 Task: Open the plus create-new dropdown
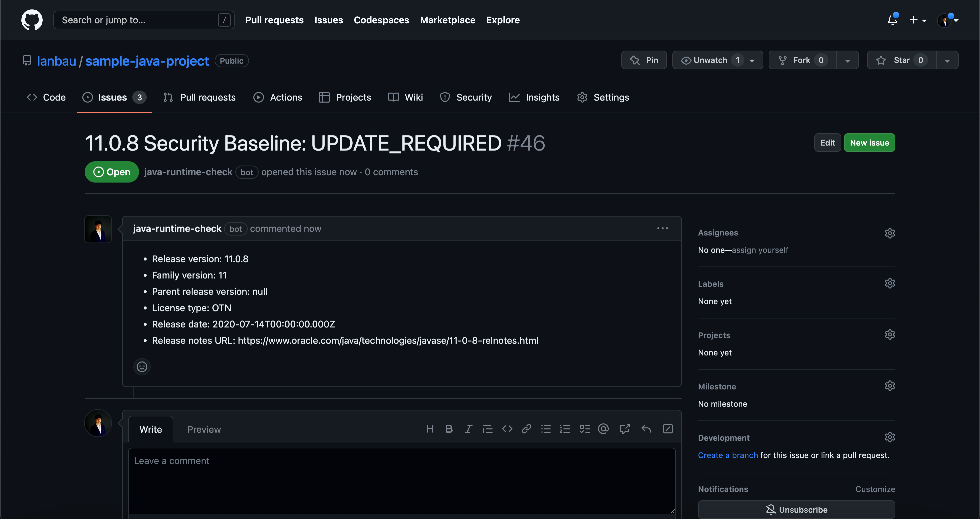click(918, 20)
